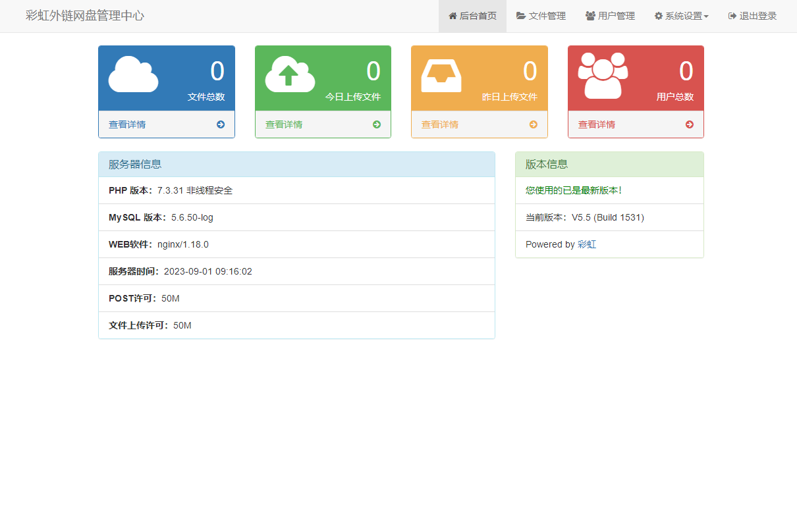Click 查看详情 link under 用户总数

(x=597, y=124)
